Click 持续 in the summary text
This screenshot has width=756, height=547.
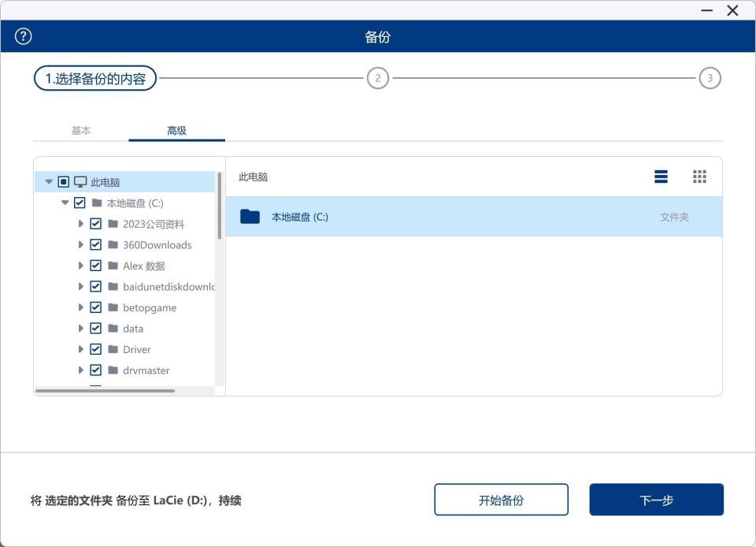(x=230, y=500)
